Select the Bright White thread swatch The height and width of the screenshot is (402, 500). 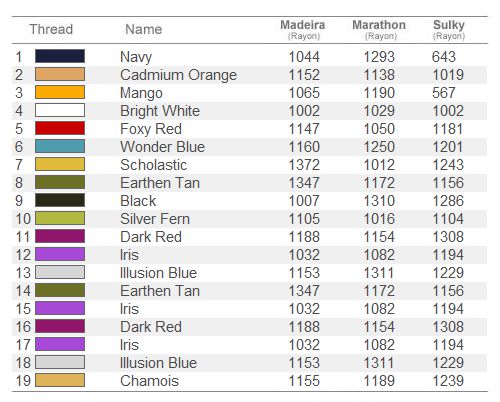pyautogui.click(x=60, y=110)
